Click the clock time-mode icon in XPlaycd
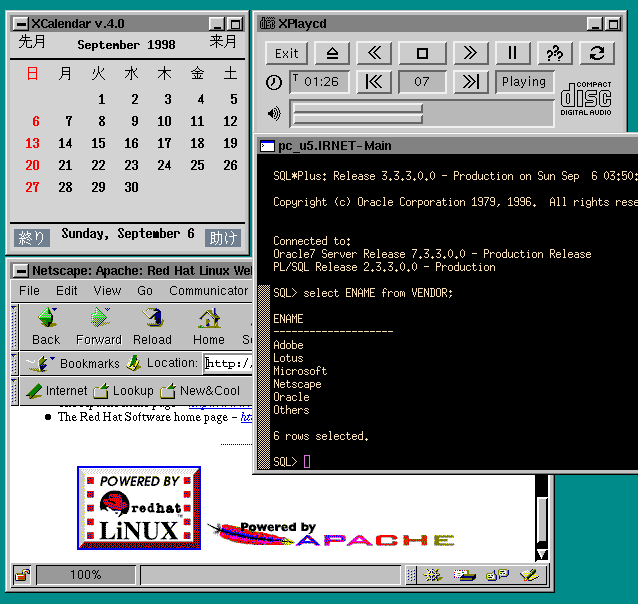This screenshot has height=604, width=638. point(273,82)
